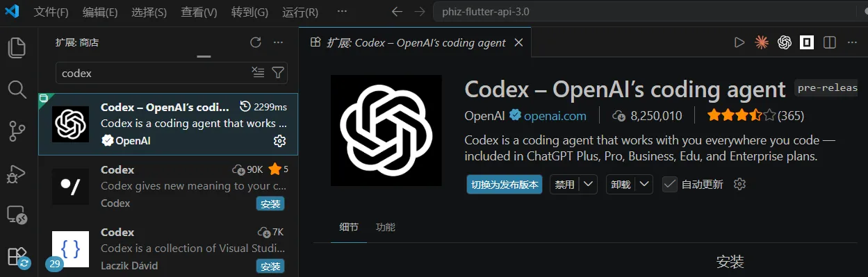Open the 运行(R) Run menu
Image resolution: width=868 pixels, height=277 pixels.
click(x=300, y=12)
